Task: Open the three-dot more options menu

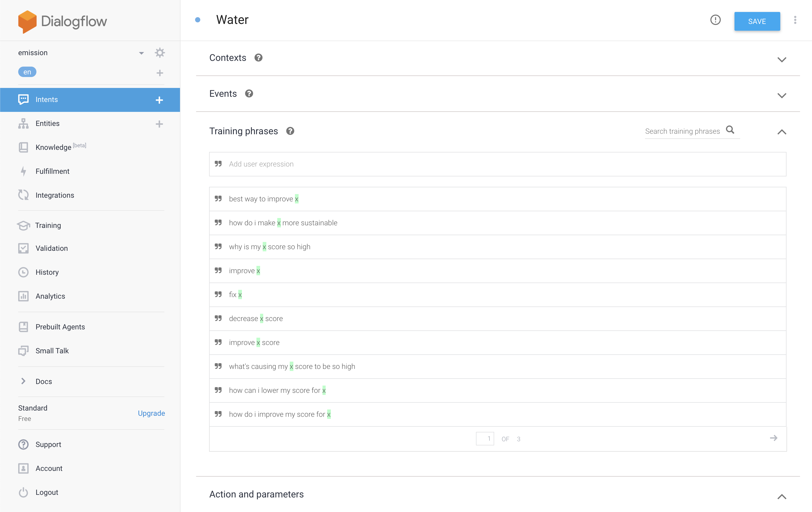Action: coord(795,20)
